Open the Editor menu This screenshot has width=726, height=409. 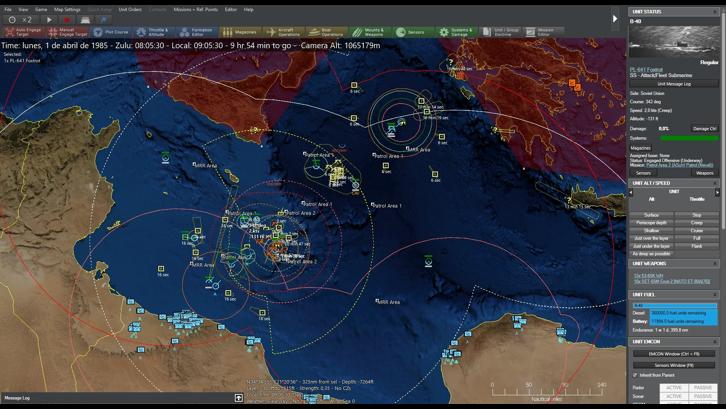(x=231, y=9)
